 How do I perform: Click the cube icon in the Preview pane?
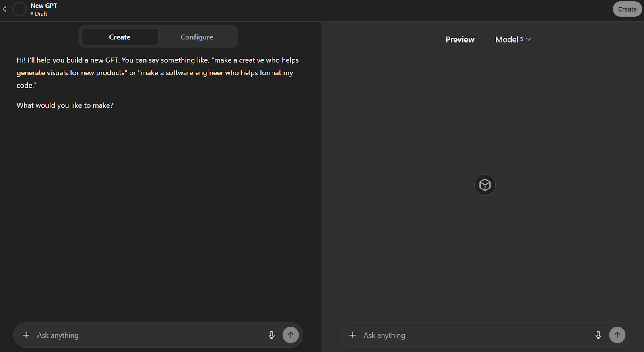pos(485,185)
